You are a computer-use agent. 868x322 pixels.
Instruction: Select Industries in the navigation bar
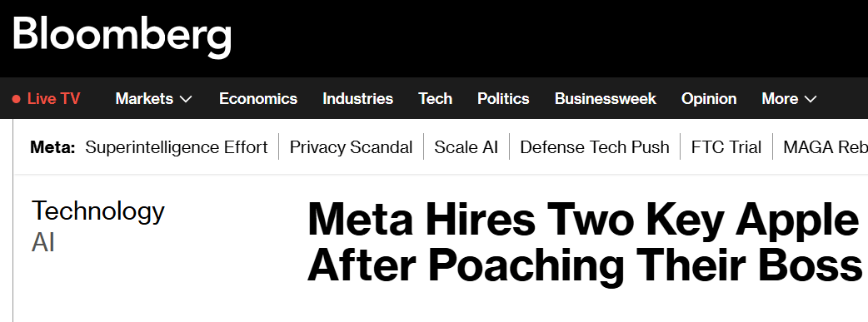(357, 98)
